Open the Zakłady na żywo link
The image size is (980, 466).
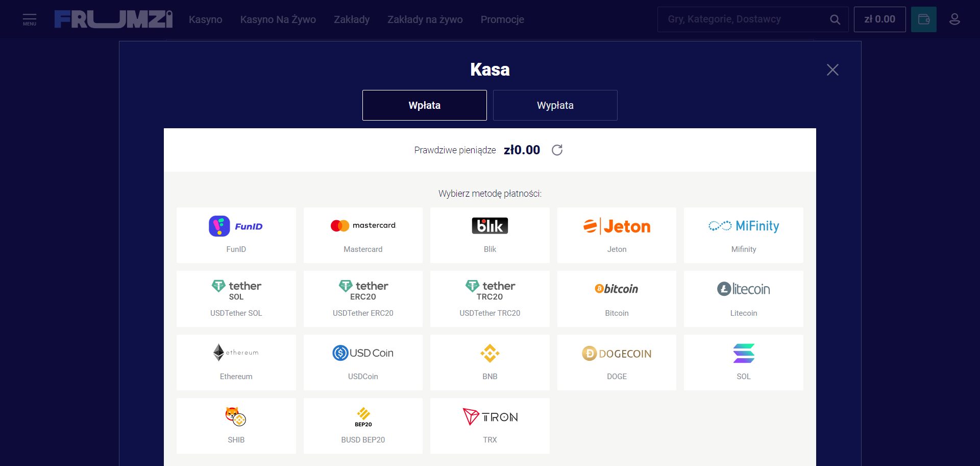(x=425, y=19)
